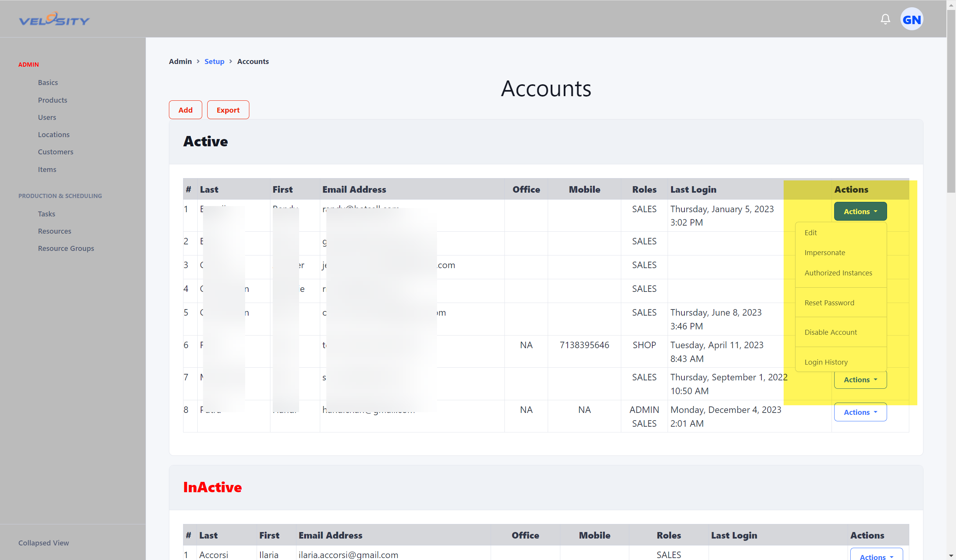The image size is (956, 560).
Task: Click the scrollbar up arrow
Action: (951, 5)
